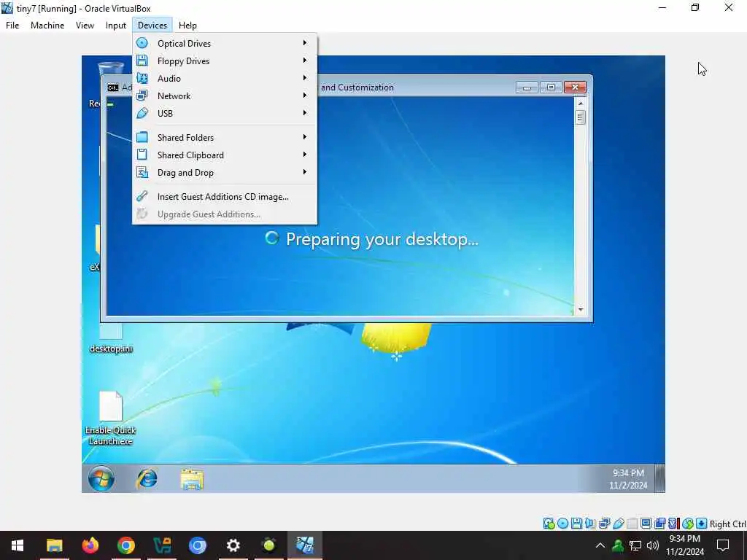
Task: Open Settings gear on host taskbar
Action: pos(233,545)
